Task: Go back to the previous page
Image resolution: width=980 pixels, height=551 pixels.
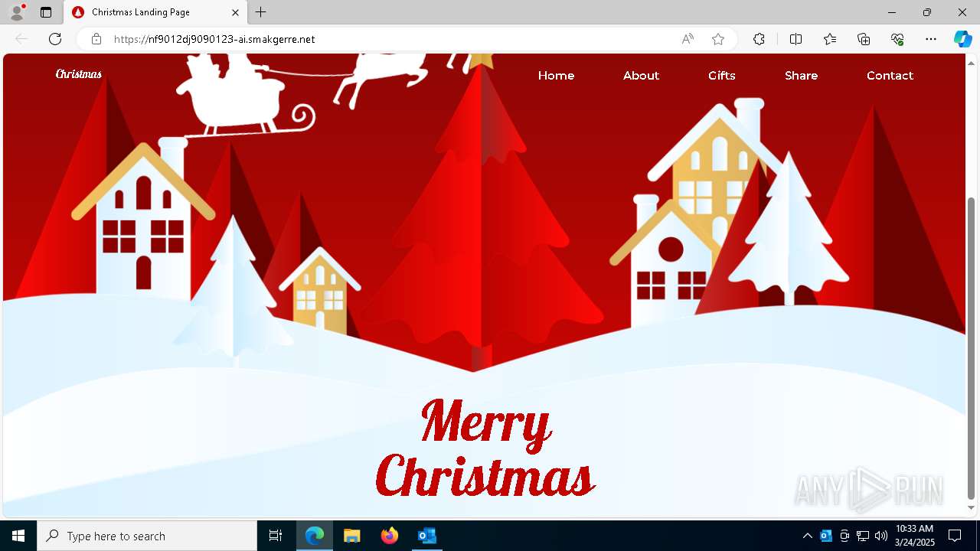Action: click(x=21, y=39)
